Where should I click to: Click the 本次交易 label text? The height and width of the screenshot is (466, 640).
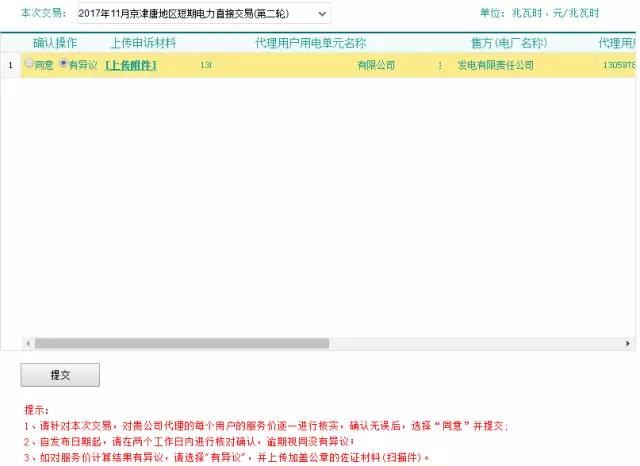click(x=42, y=14)
